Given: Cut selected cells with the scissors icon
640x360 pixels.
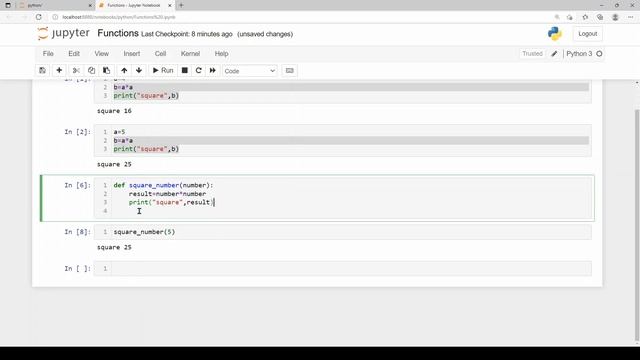Looking at the screenshot, I should pos(76,71).
